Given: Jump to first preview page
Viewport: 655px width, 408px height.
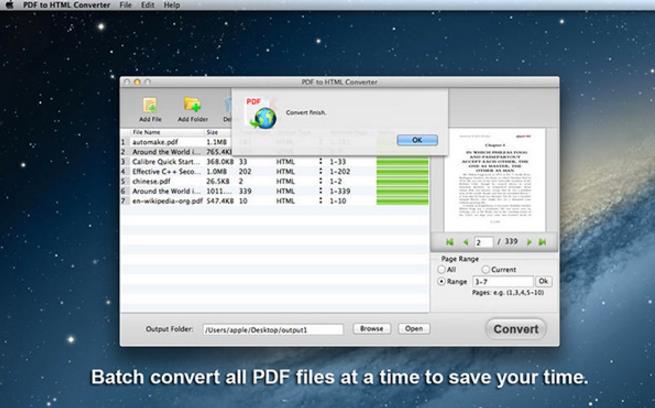Looking at the screenshot, I should coord(449,242).
